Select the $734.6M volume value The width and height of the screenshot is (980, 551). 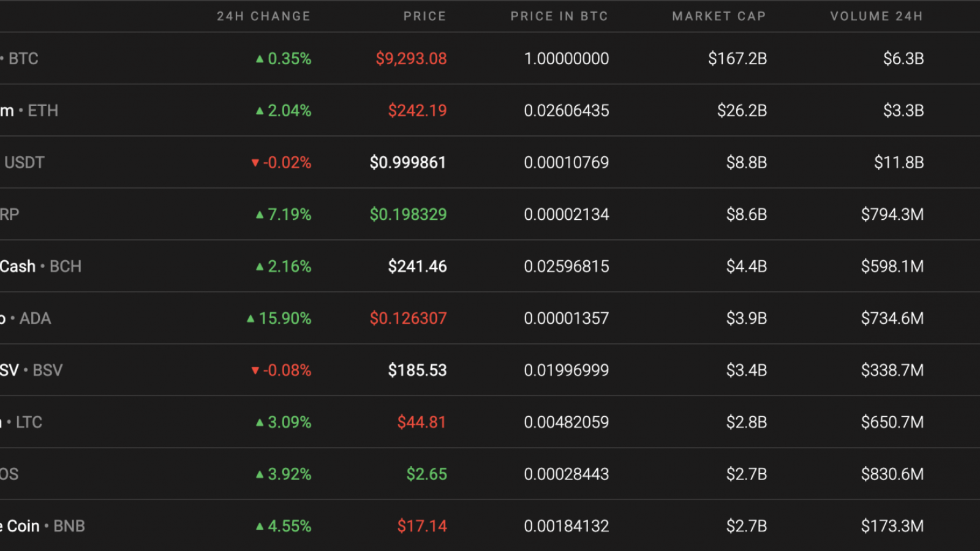(892, 319)
